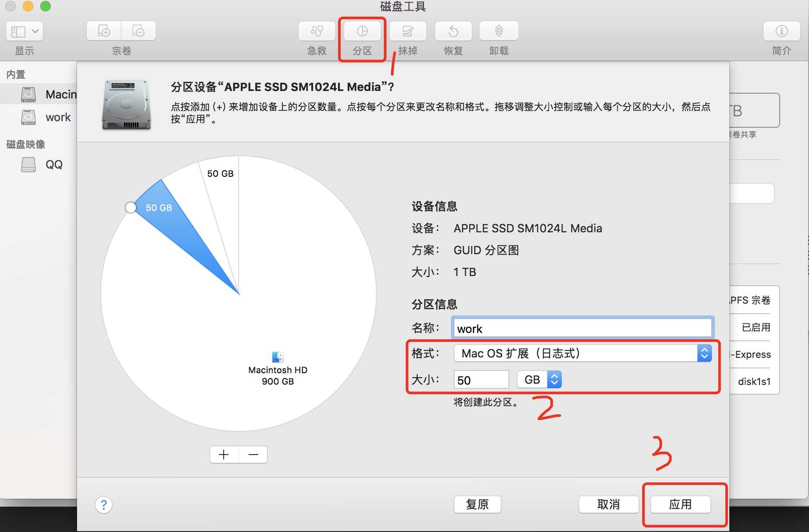
Task: Click the 设备信息 section heading
Action: 434,206
